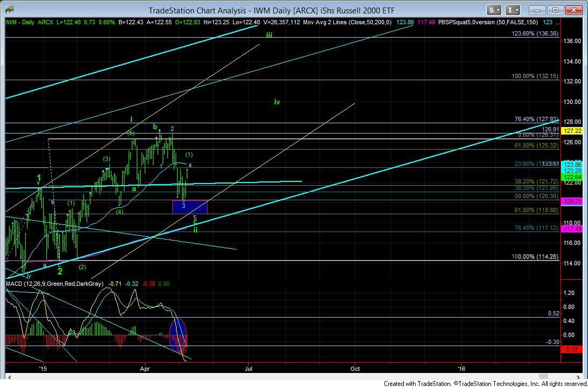The image size is (588, 387).
Task: Select the MACD '0.52' level label
Action: (554, 313)
